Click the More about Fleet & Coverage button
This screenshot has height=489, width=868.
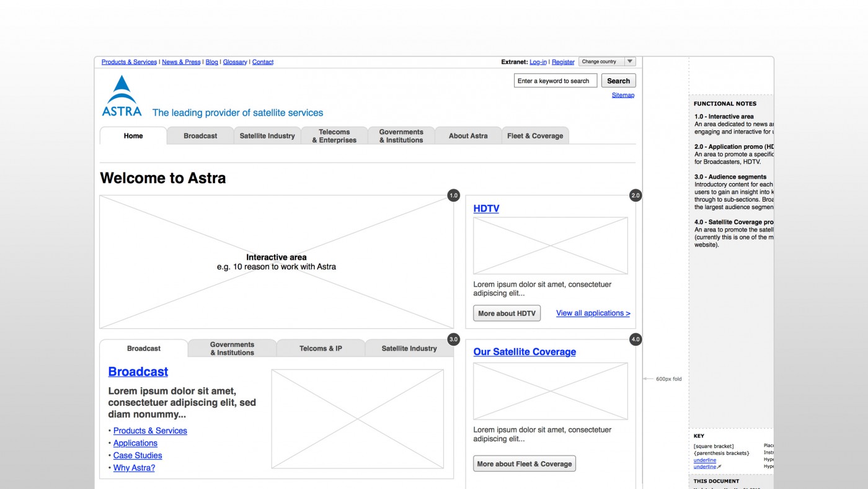(525, 464)
